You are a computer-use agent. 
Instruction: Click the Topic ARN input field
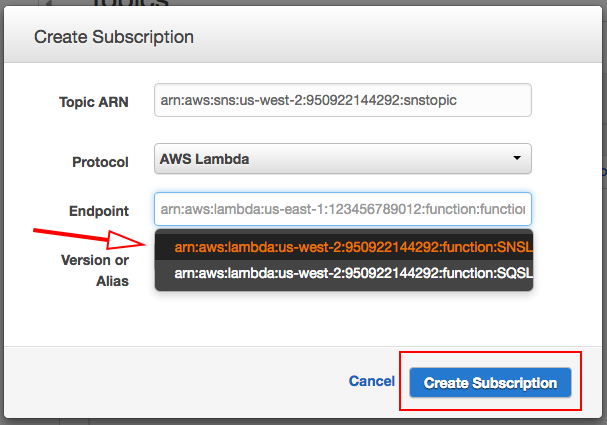pos(342,101)
